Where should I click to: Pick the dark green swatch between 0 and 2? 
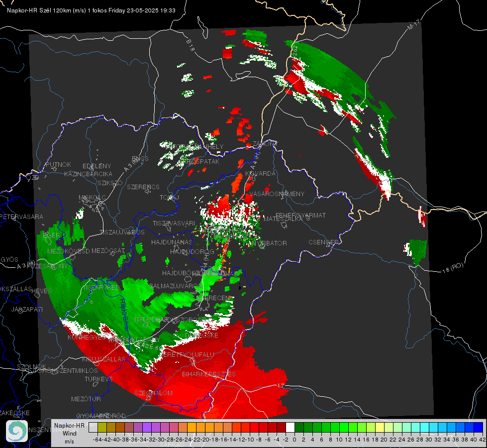click(x=299, y=427)
